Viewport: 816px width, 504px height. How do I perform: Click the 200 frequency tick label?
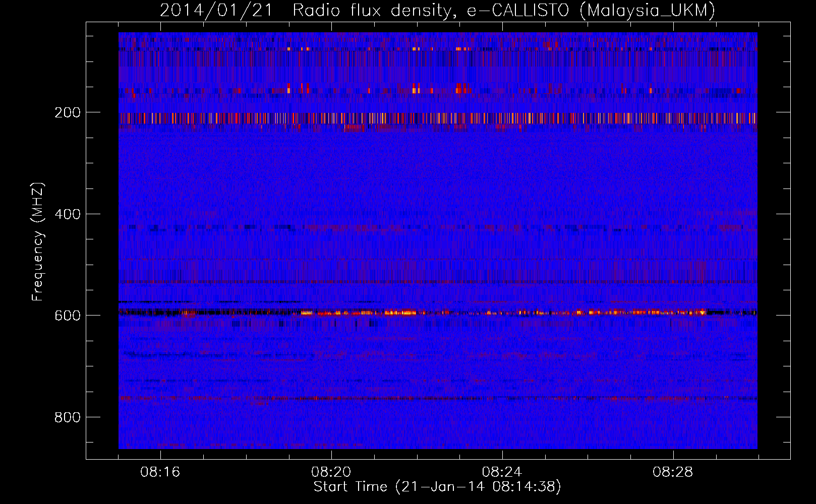(68, 112)
